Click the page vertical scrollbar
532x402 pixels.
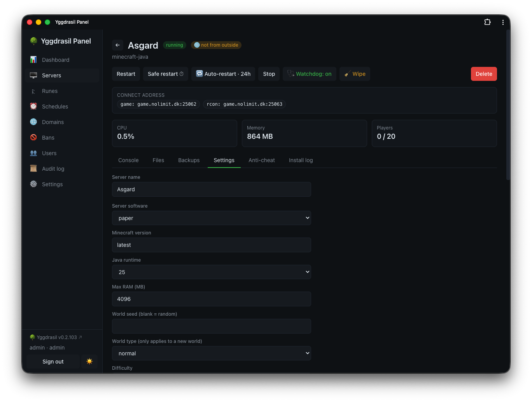tap(508, 105)
